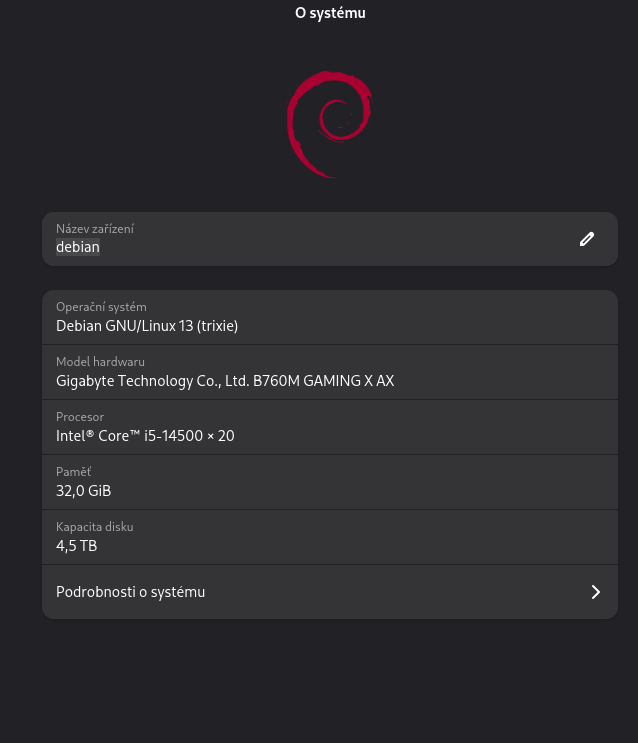Click the 'O systému' page title
This screenshot has height=743, width=638.
click(330, 13)
